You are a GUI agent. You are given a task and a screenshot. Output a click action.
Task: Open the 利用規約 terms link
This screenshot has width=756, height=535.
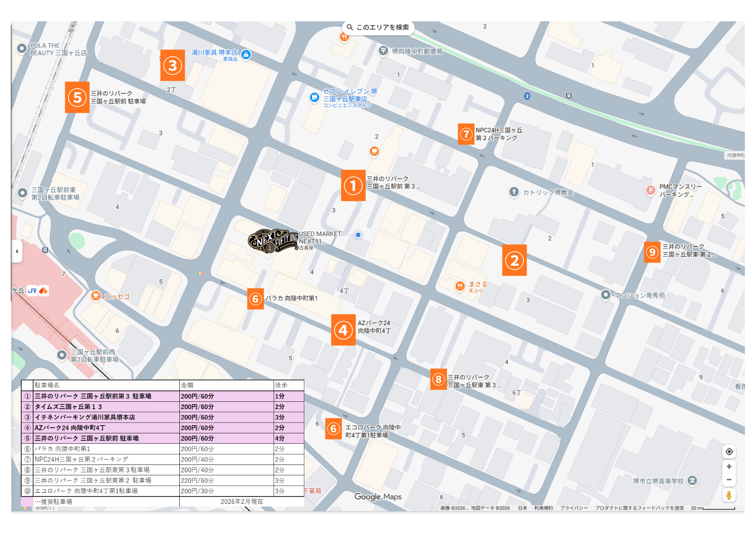point(543,508)
